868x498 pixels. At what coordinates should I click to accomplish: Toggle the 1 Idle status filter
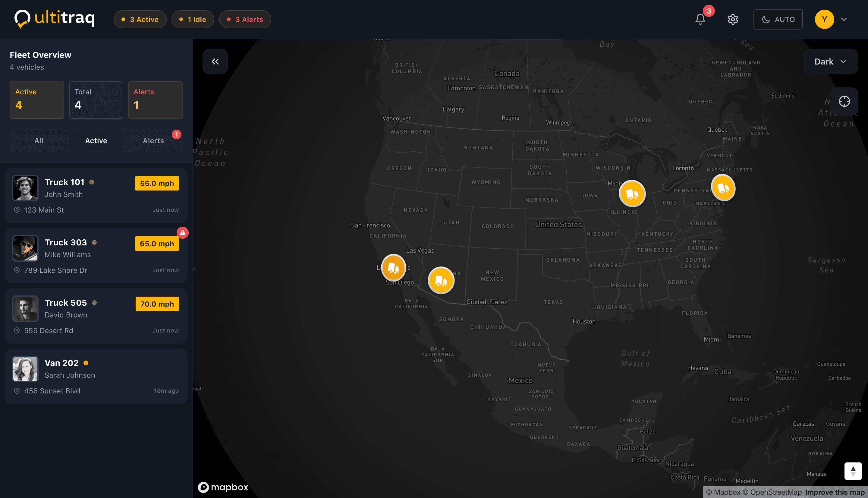click(193, 19)
